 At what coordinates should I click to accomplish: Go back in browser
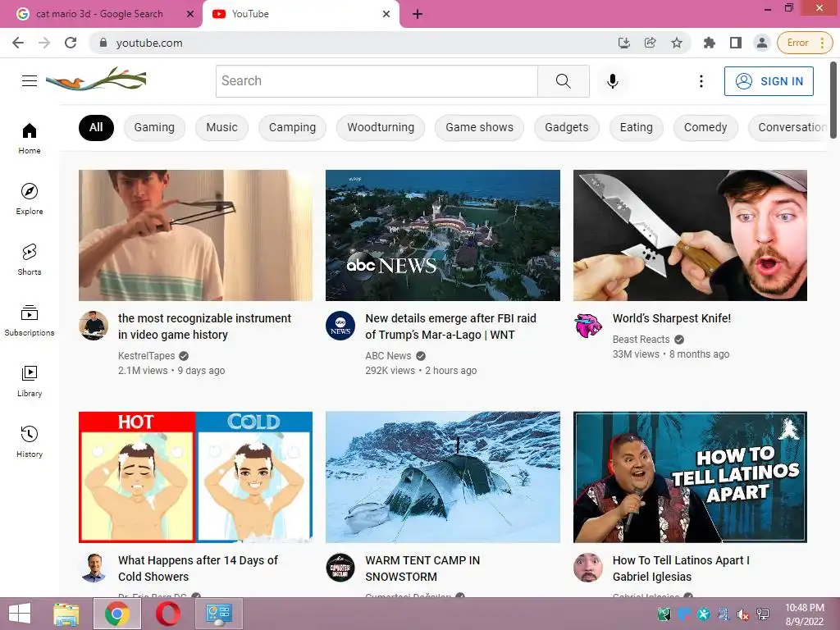(x=18, y=43)
